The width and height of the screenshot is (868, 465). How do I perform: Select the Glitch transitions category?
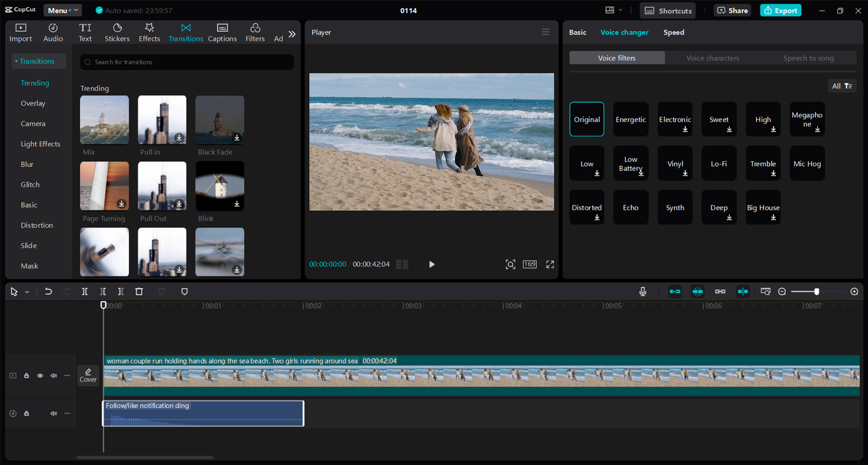click(x=31, y=184)
